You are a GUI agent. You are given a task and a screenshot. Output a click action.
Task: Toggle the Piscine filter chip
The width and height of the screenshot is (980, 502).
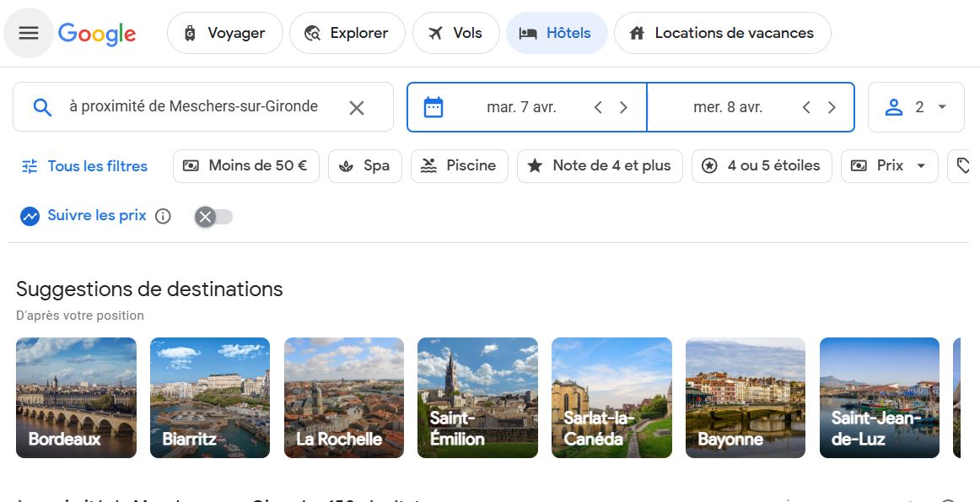pos(459,166)
